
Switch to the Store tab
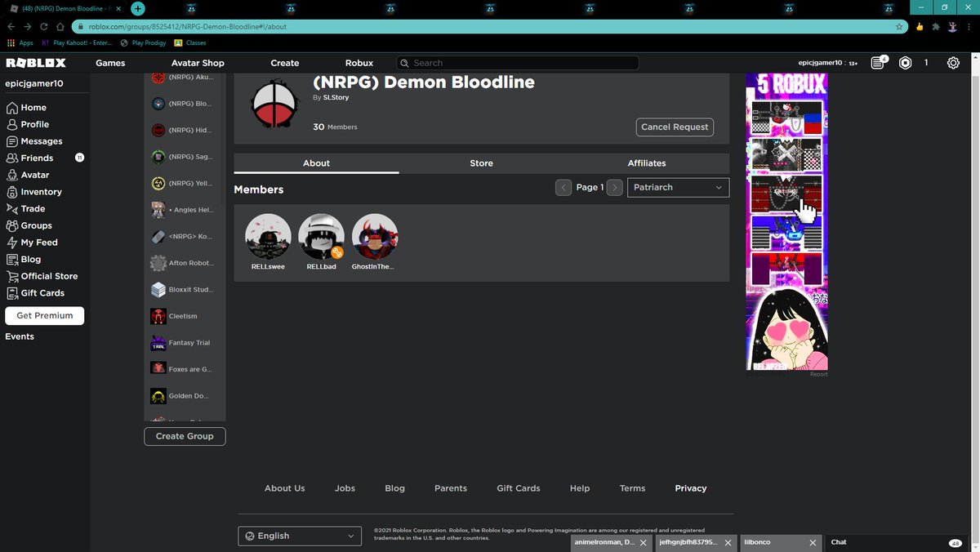coord(482,163)
